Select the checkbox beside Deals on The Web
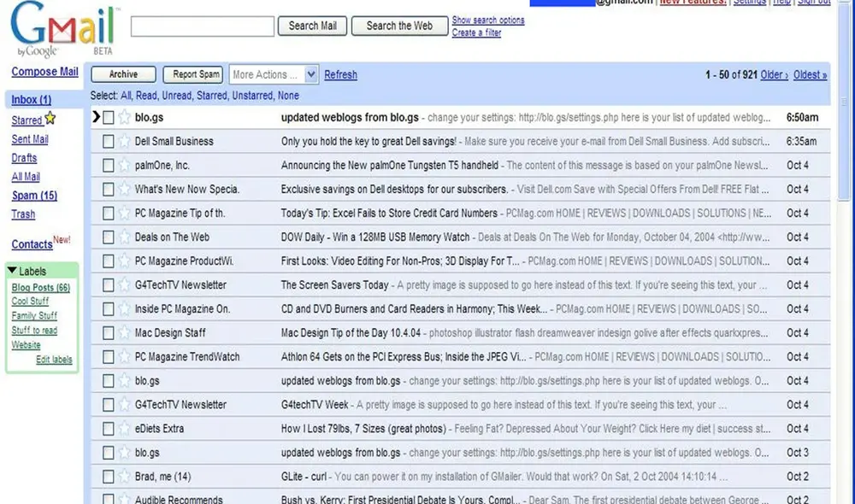This screenshot has width=855, height=504. [107, 237]
